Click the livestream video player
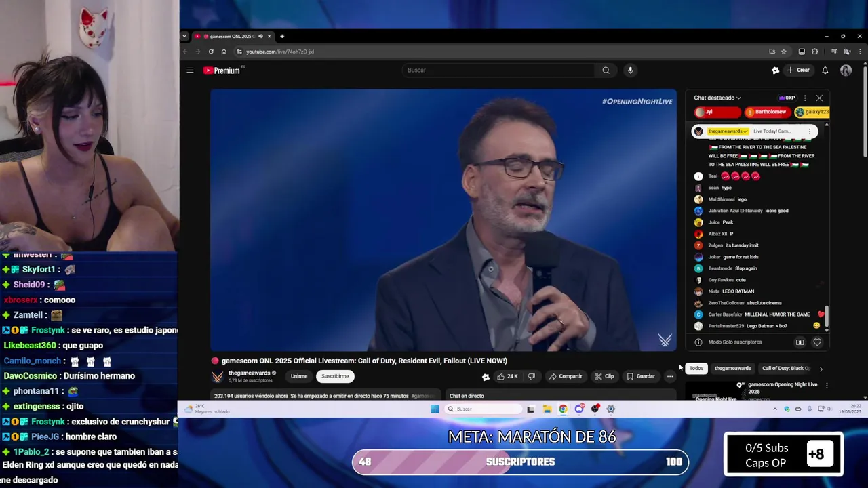Viewport: 868px width, 488px height. (x=443, y=220)
